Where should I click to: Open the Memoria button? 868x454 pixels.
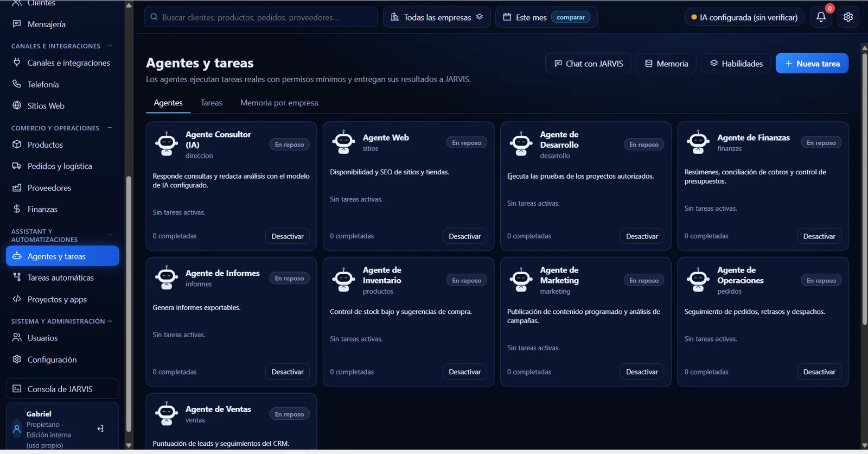(x=666, y=64)
